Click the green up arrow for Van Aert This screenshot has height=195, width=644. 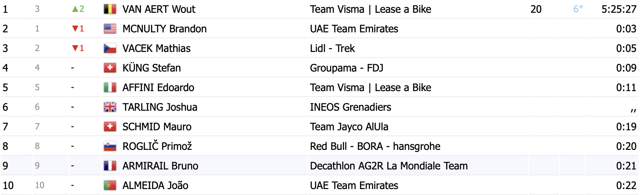tap(75, 9)
